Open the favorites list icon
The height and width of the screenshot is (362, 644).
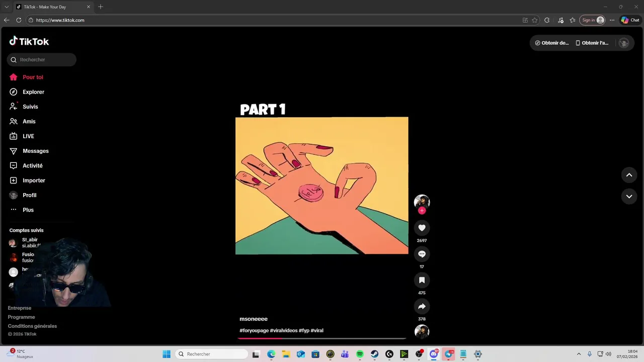coord(573,20)
